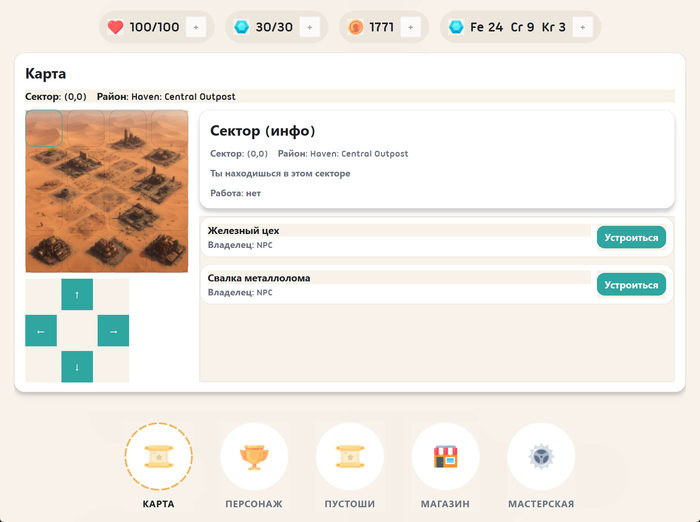700x522 pixels.
Task: Select the highlighted top-left map sector tile
Action: tap(44, 129)
